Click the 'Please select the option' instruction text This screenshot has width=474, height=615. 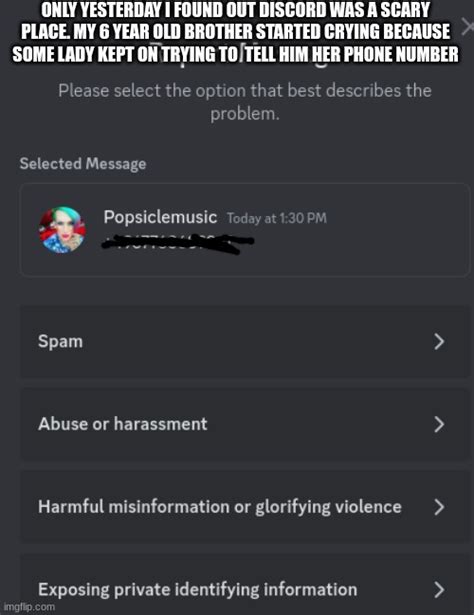245,102
